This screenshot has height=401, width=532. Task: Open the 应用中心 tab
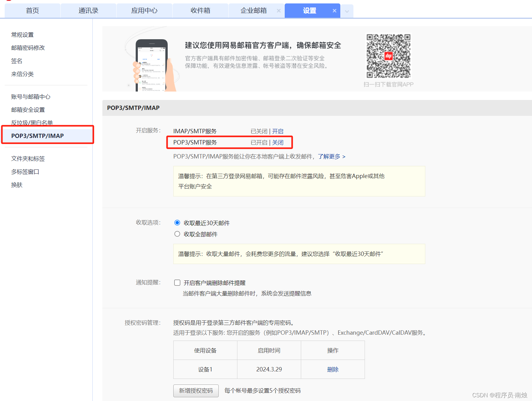pos(144,11)
